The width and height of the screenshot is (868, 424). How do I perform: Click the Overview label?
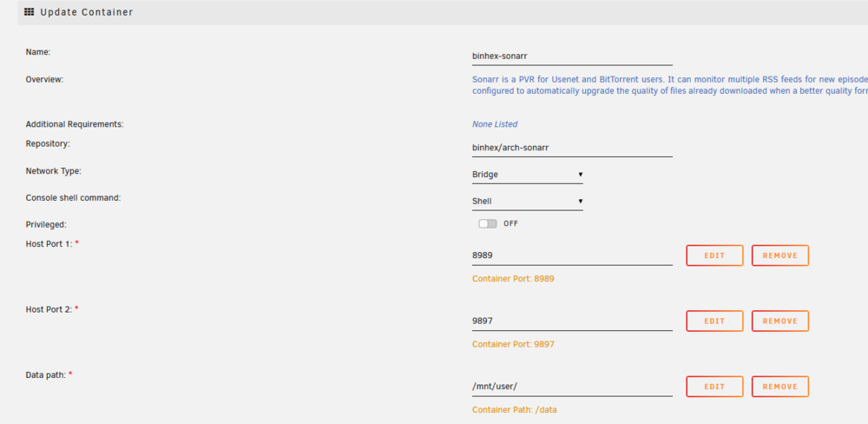click(44, 79)
